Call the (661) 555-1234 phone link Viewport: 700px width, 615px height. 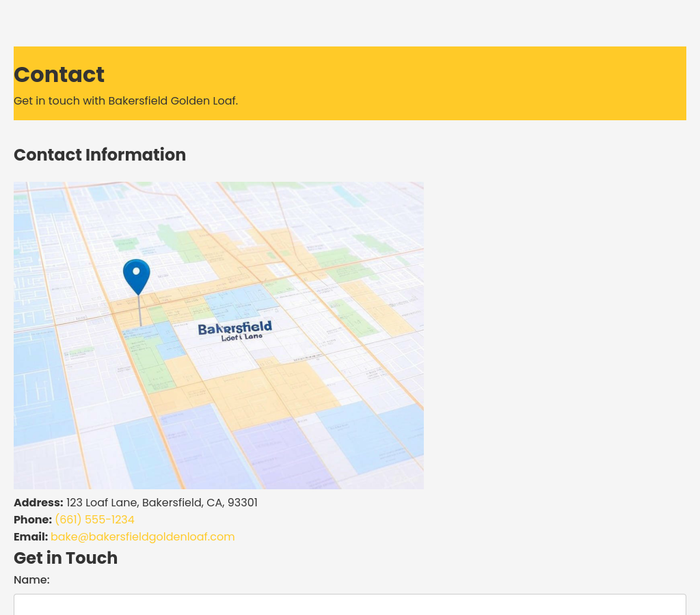click(94, 520)
